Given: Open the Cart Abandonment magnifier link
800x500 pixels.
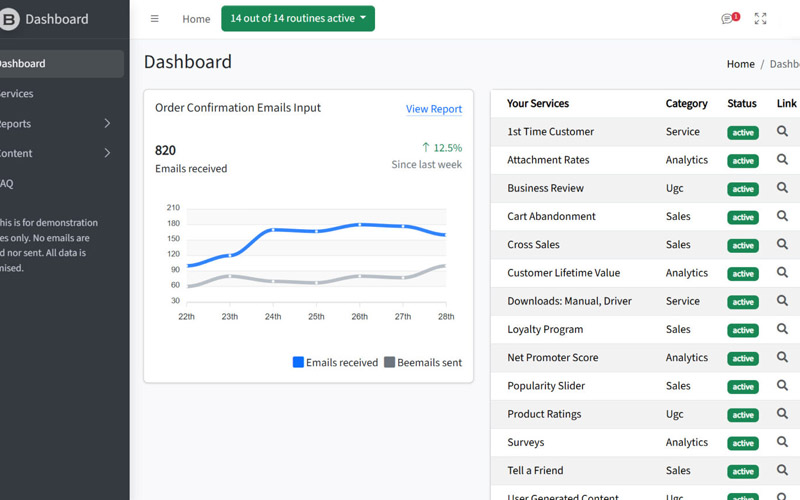Looking at the screenshot, I should [783, 216].
